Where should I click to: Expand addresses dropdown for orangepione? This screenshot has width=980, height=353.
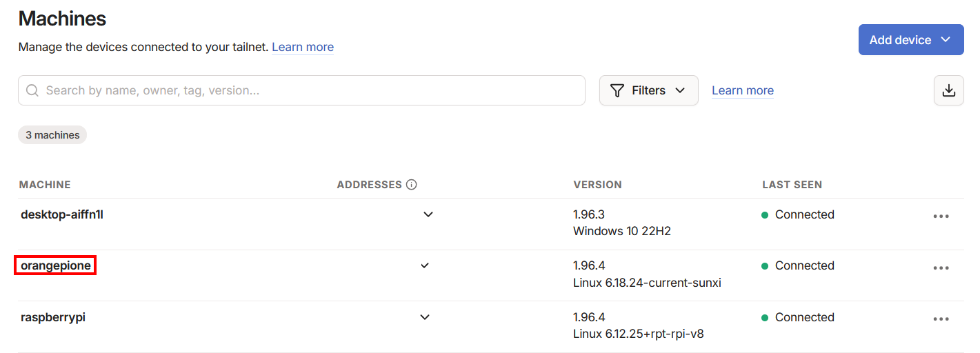(x=425, y=265)
